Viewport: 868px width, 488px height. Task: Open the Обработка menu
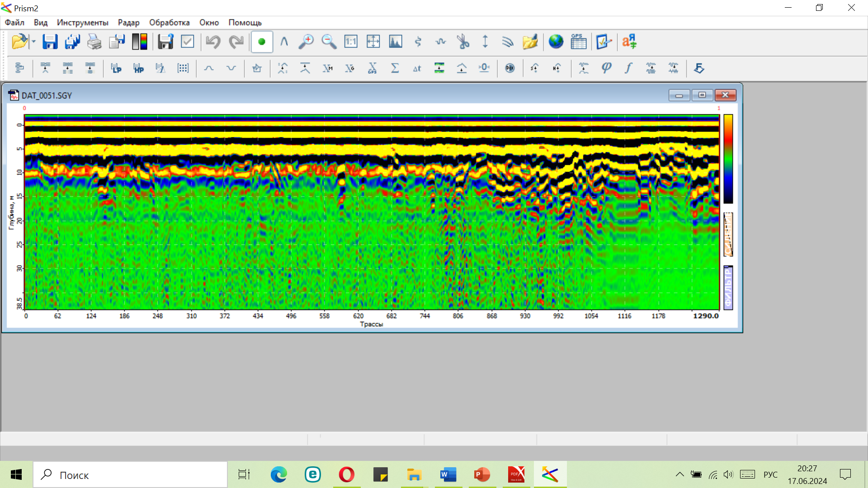pyautogui.click(x=169, y=23)
